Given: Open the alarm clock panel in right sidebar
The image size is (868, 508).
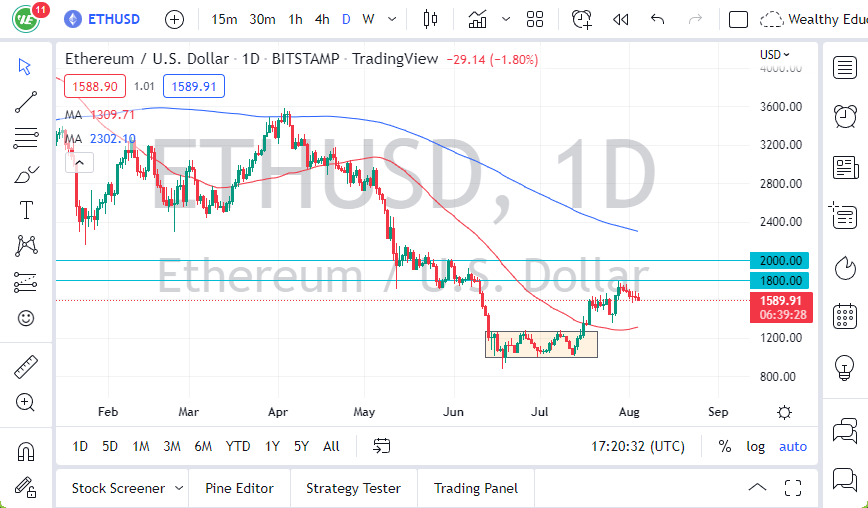Looking at the screenshot, I should 846,115.
